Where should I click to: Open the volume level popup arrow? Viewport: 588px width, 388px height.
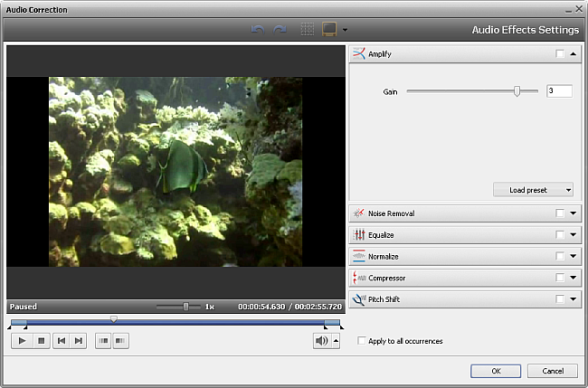point(336,341)
